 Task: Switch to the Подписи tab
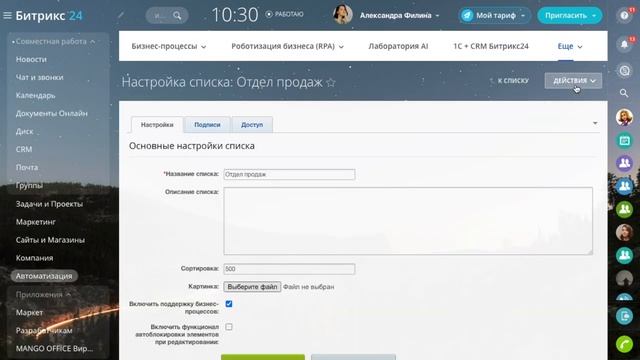(x=207, y=124)
